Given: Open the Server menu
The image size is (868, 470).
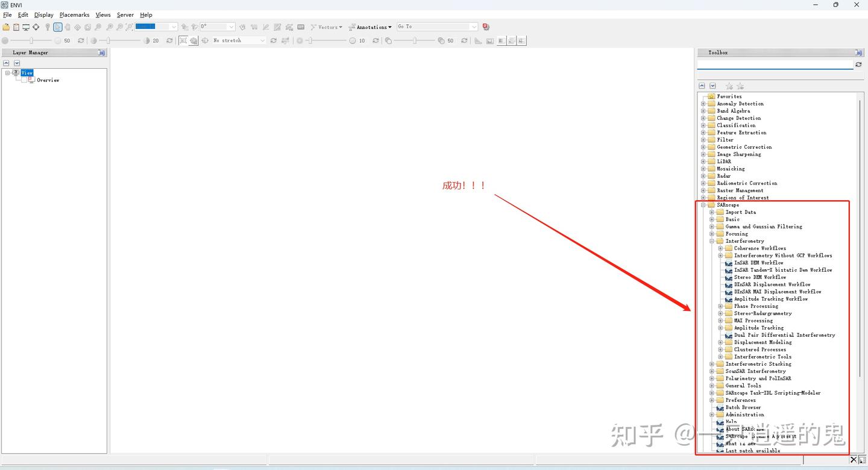Looking at the screenshot, I should 125,14.
